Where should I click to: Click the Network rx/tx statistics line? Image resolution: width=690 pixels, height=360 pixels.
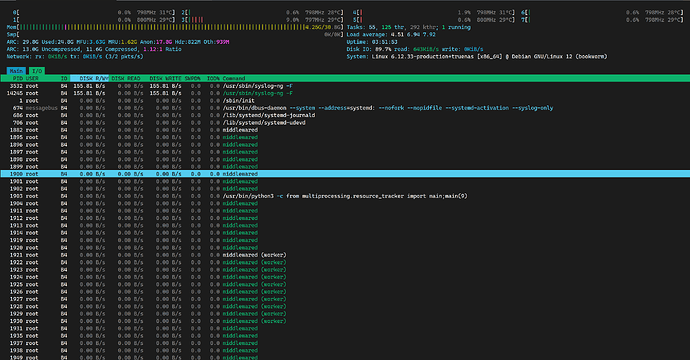pyautogui.click(x=75, y=56)
